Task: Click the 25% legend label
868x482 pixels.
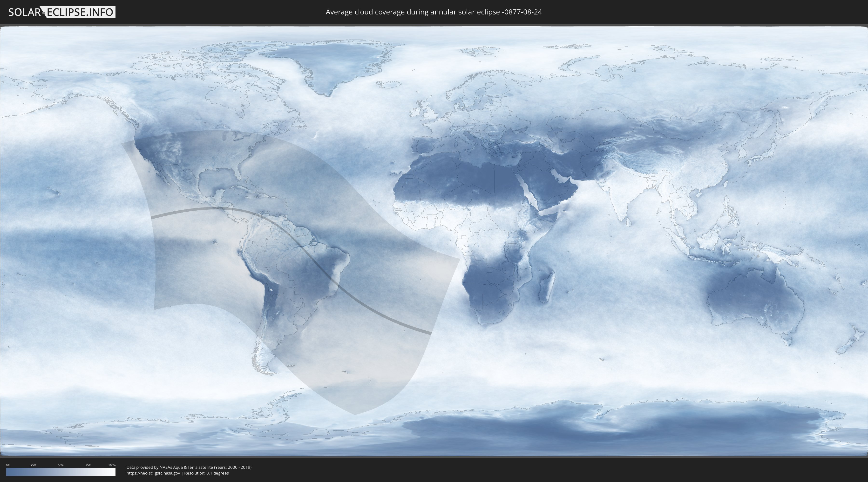Action: click(x=33, y=465)
